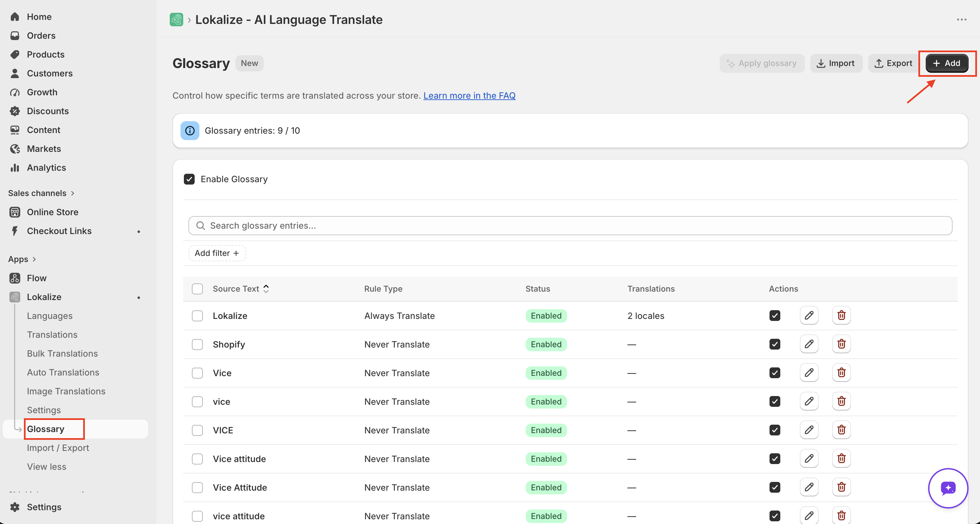
Task: Edit the Lokalize glossary entry
Action: (809, 316)
